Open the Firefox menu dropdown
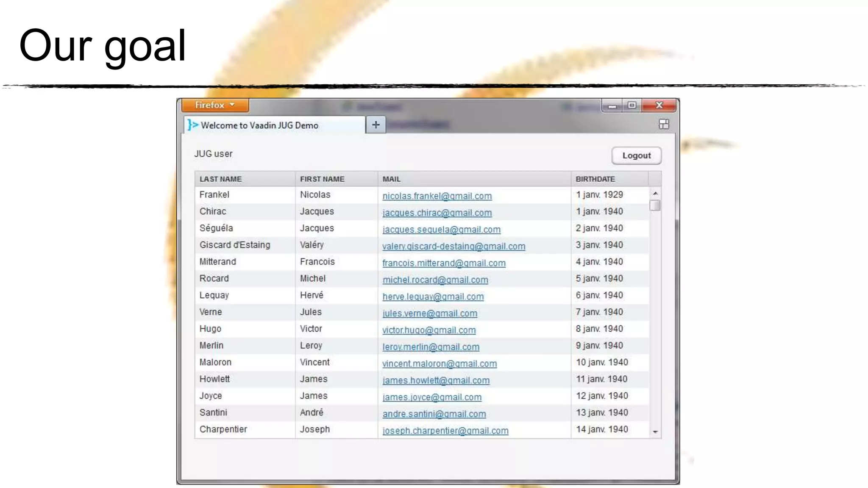Image resolution: width=868 pixels, height=488 pixels. click(x=215, y=105)
